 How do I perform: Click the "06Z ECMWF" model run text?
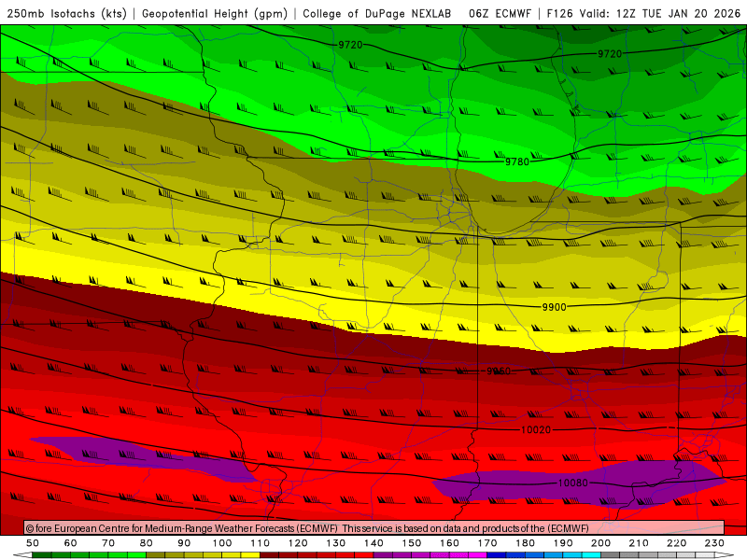[x=500, y=14]
